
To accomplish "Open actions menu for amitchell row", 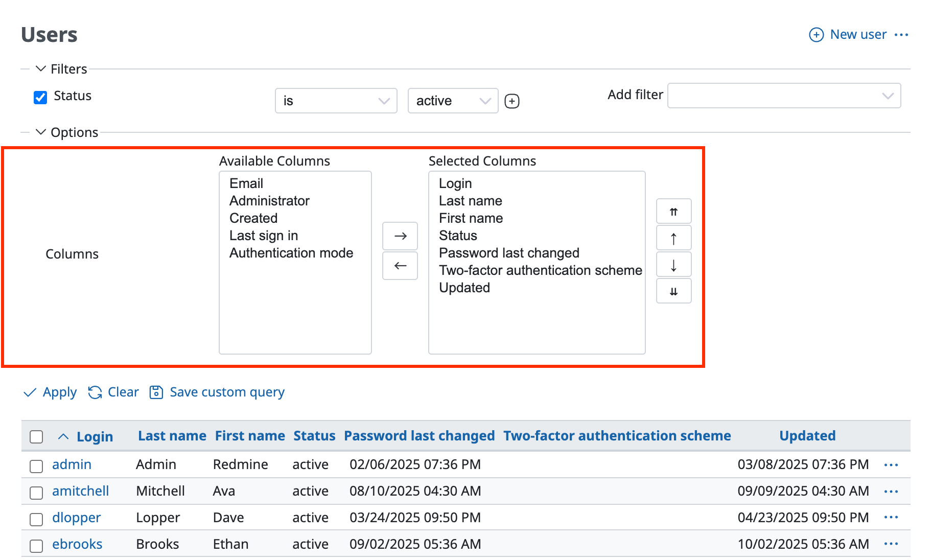I will (x=891, y=492).
